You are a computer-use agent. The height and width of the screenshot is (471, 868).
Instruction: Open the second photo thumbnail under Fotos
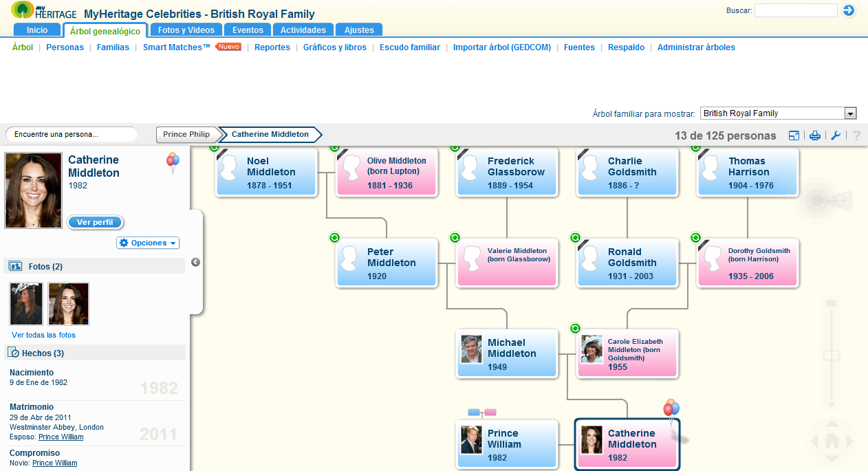pos(69,304)
